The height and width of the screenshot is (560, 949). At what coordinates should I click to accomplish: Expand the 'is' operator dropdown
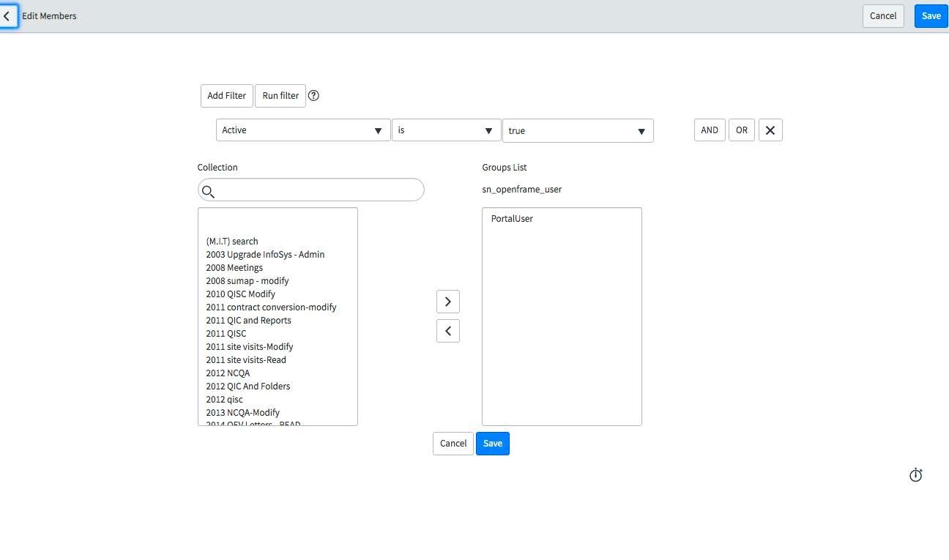tap(446, 130)
